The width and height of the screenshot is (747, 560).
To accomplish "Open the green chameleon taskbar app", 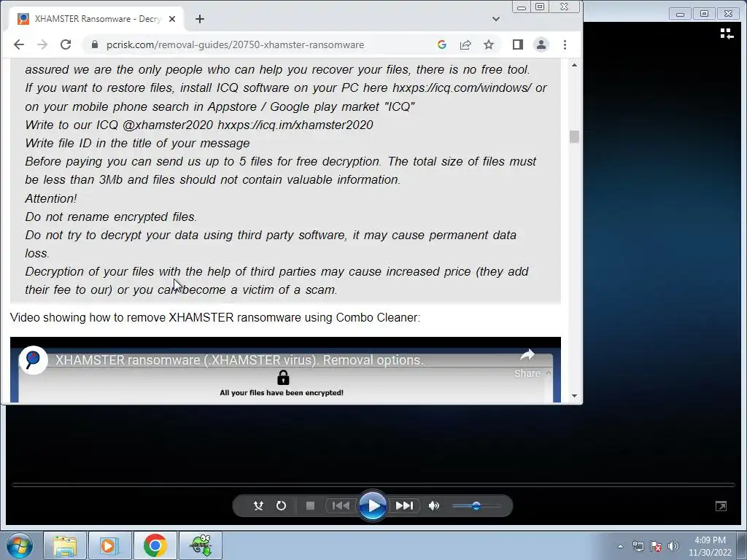I will [x=201, y=545].
